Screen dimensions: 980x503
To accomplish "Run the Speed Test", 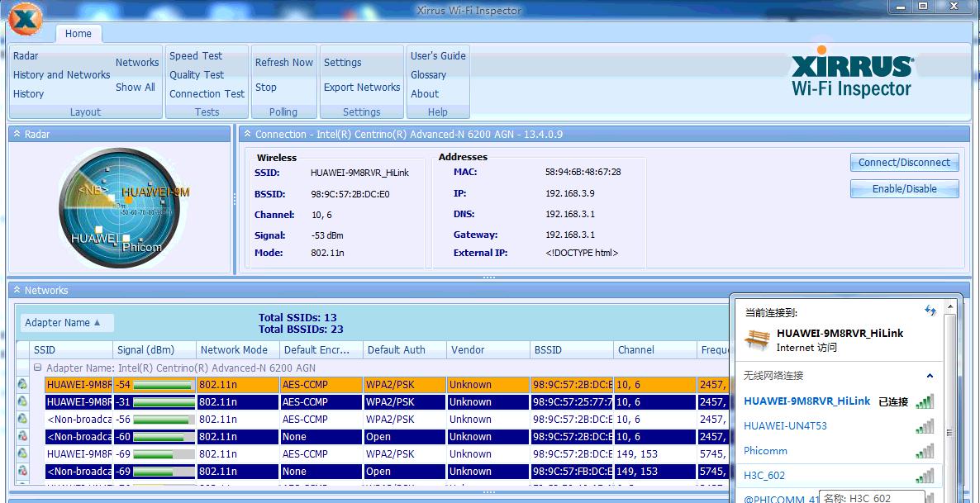I will point(196,55).
